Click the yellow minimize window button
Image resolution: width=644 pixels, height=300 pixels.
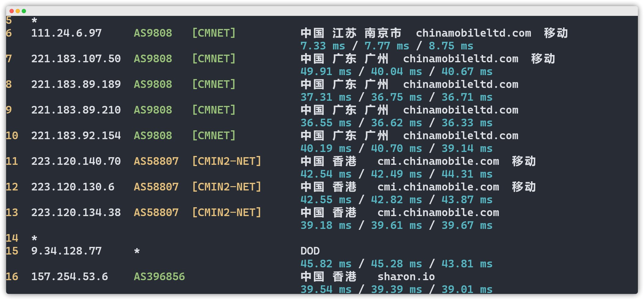coord(18,11)
